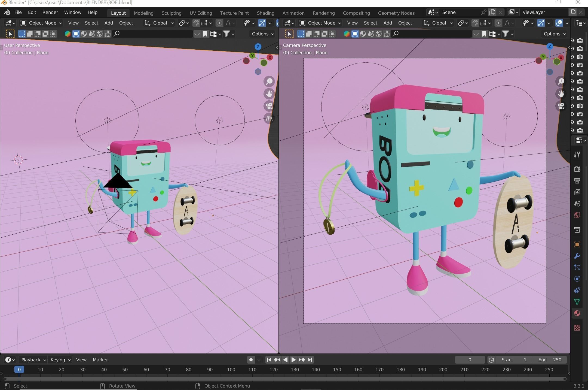Click zoom icon in User Perspective viewport
This screenshot has width=588, height=390.
[x=269, y=81]
